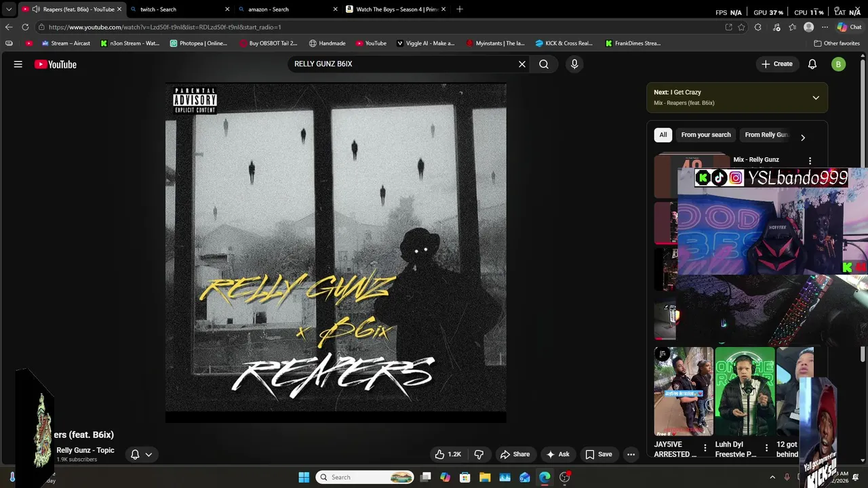
Task: Open the Windows Start menu
Action: coord(304,477)
